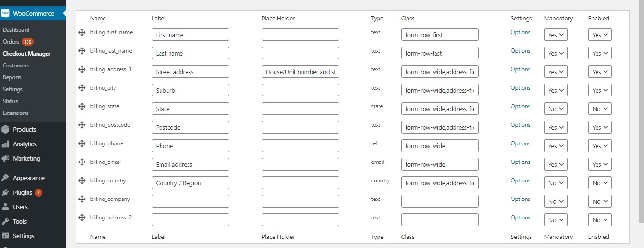Click the 'country' type cell

(x=380, y=181)
